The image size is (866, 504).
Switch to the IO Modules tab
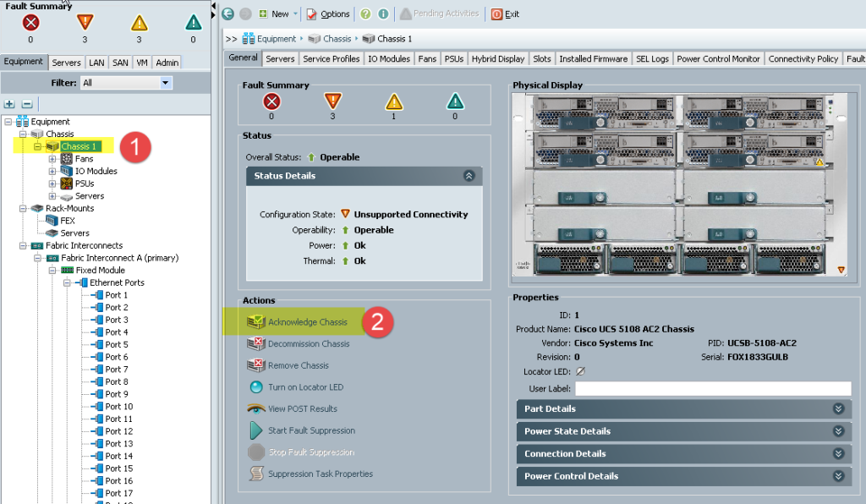389,58
